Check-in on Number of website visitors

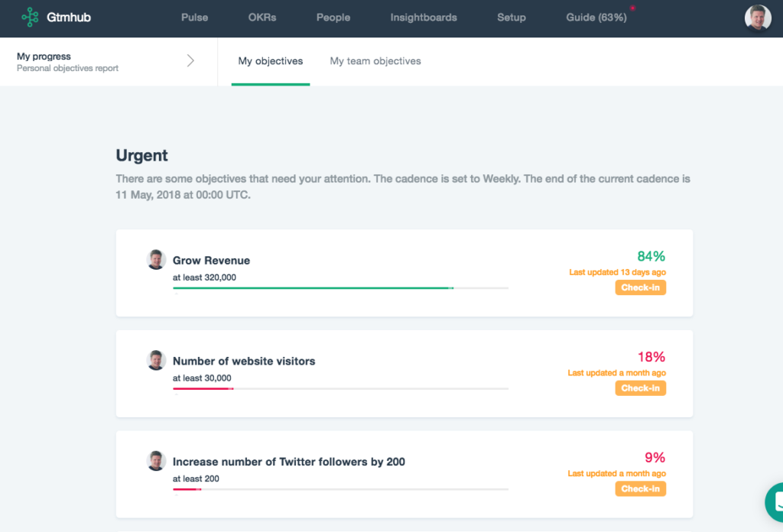click(x=640, y=388)
